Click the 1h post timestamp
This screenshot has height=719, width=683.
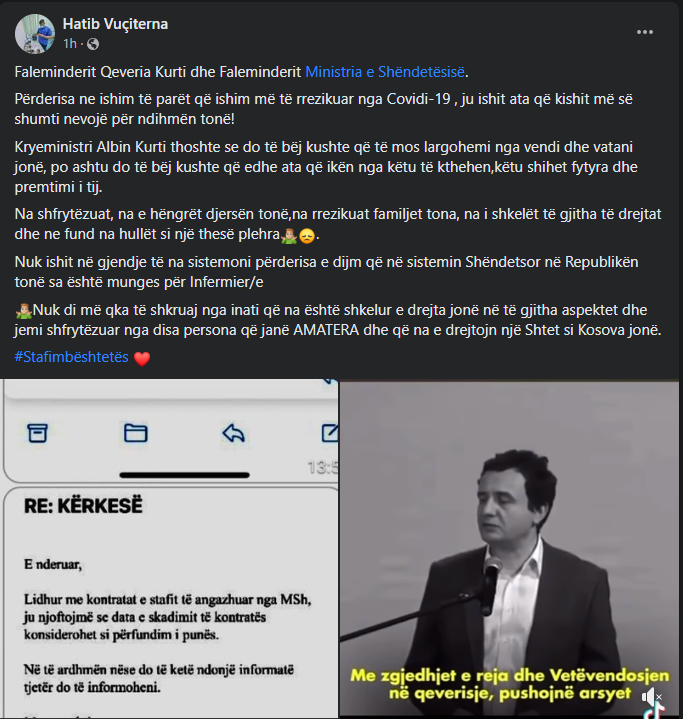[x=70, y=44]
